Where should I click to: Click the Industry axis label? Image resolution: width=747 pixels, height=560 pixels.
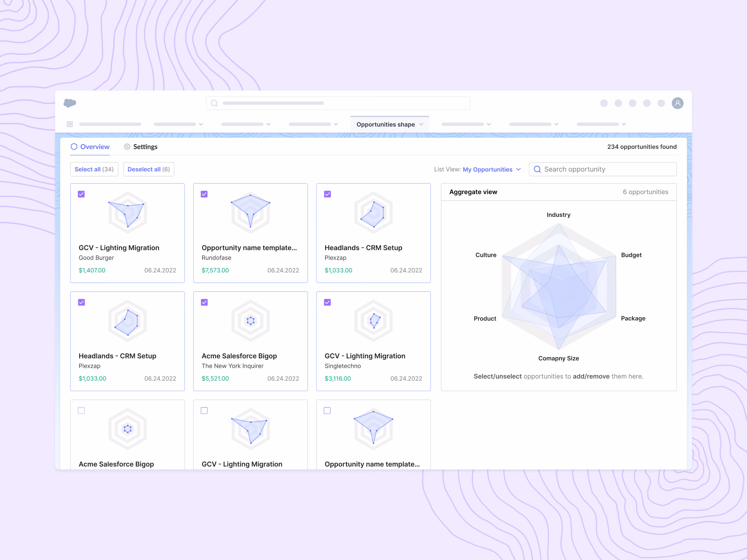(x=559, y=215)
